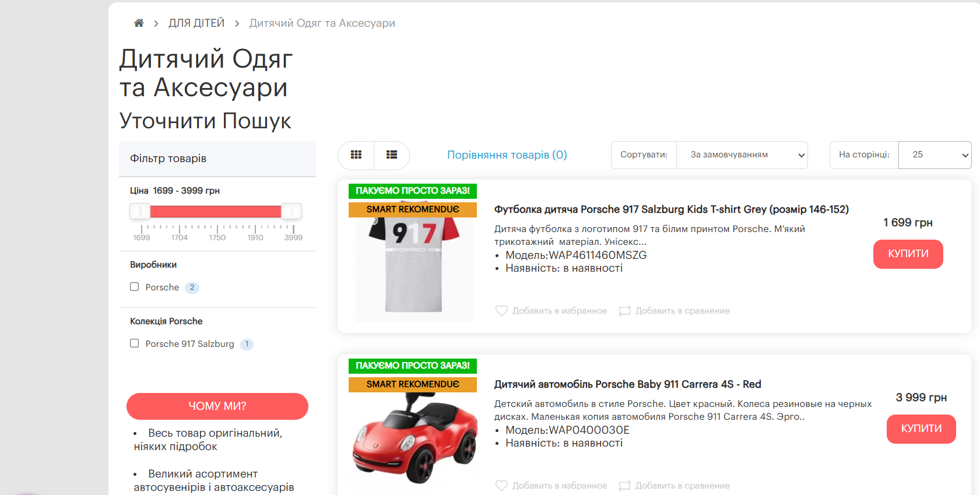Click heart icon for Porsche 917 T-shirt

(x=501, y=311)
